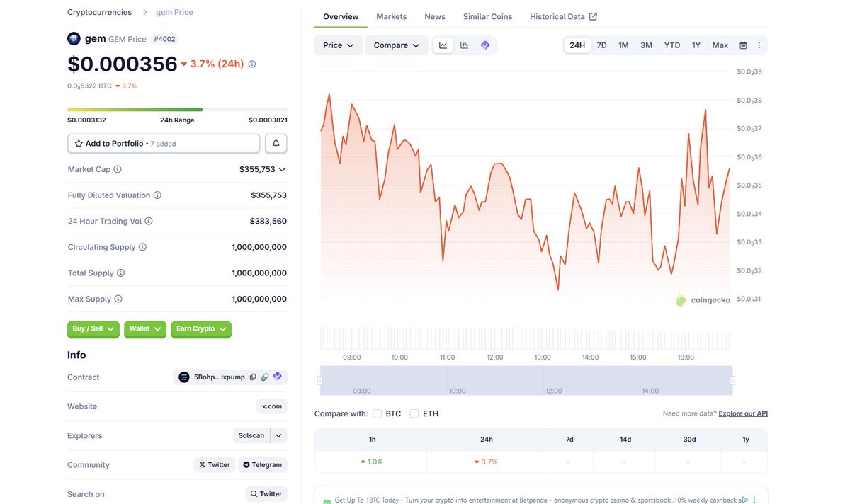Select the 24H timeframe
The height and width of the screenshot is (504, 850).
tap(577, 45)
